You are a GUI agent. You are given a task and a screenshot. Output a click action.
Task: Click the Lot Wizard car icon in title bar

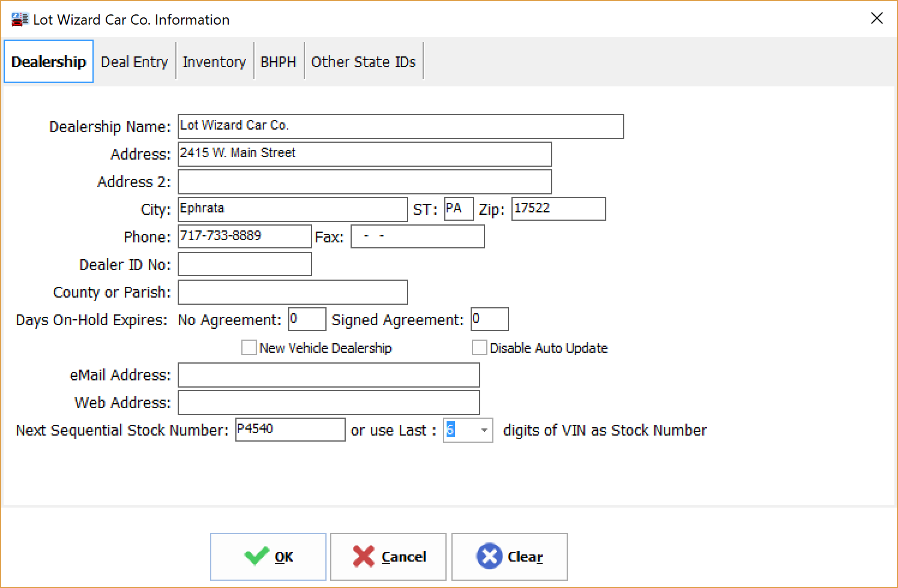19,20
